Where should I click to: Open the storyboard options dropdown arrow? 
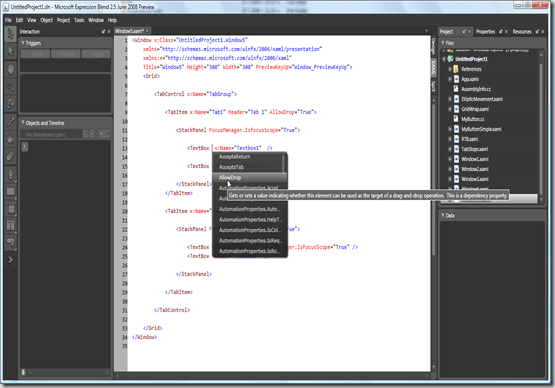pyautogui.click(x=108, y=134)
